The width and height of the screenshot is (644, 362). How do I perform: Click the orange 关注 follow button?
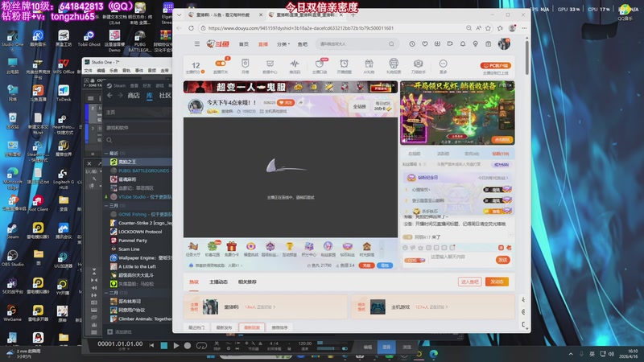pos(286,103)
